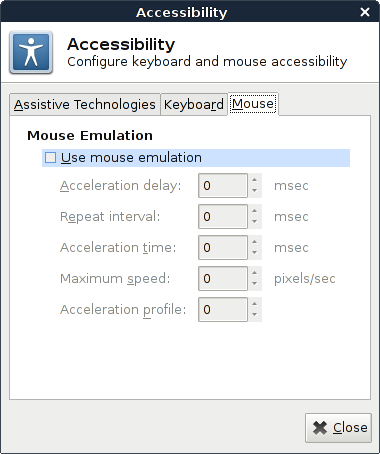Decrease Repeat interval with down arrow

coord(255,222)
